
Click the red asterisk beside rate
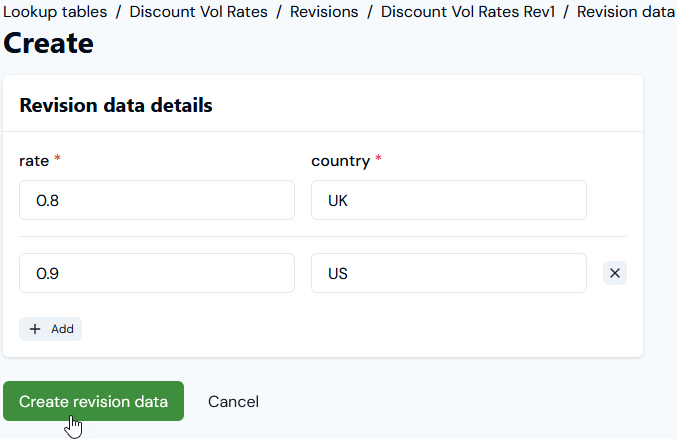[57, 160]
